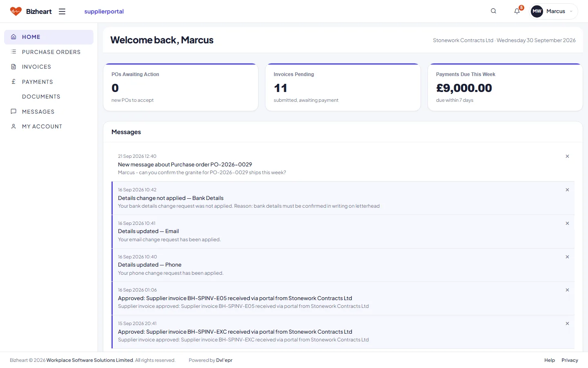Image resolution: width=588 pixels, height=368 pixels.
Task: Open the 'Approved: Supplier invoice BH-SPINV-E05' title
Action: click(x=235, y=298)
